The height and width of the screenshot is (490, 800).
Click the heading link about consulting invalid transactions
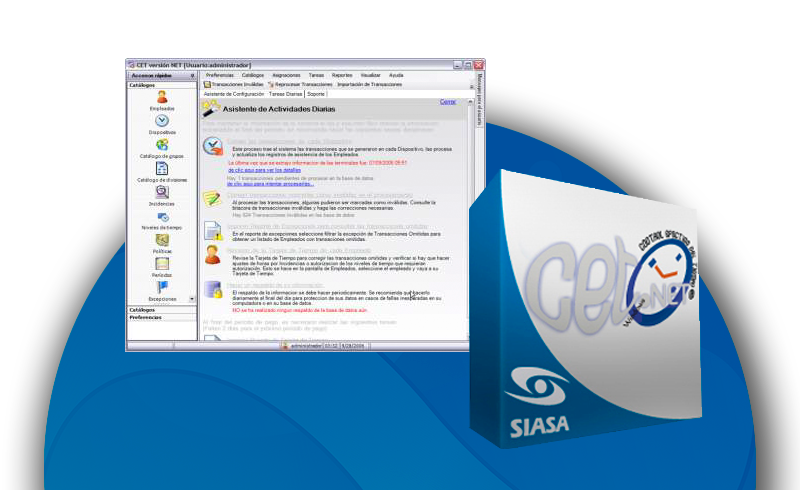tap(320, 195)
